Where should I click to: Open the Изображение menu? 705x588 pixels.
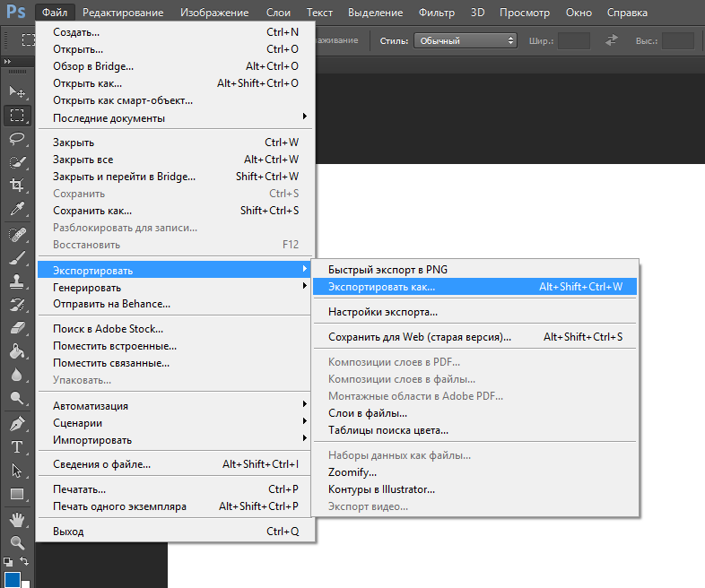(214, 13)
